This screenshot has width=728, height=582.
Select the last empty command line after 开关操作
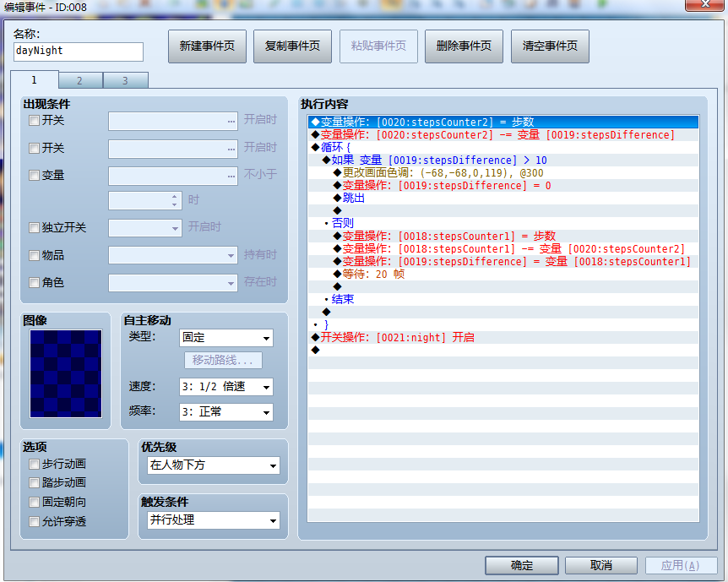point(503,350)
